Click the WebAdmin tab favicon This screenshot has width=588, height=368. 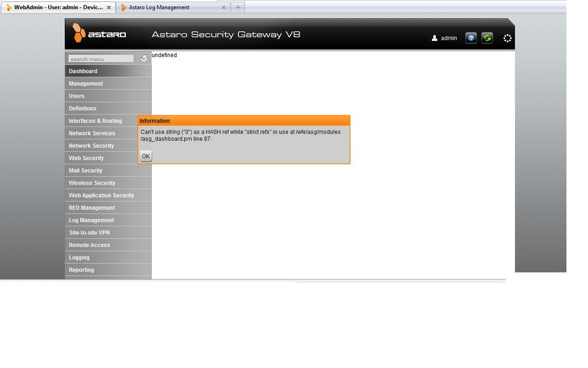click(9, 7)
